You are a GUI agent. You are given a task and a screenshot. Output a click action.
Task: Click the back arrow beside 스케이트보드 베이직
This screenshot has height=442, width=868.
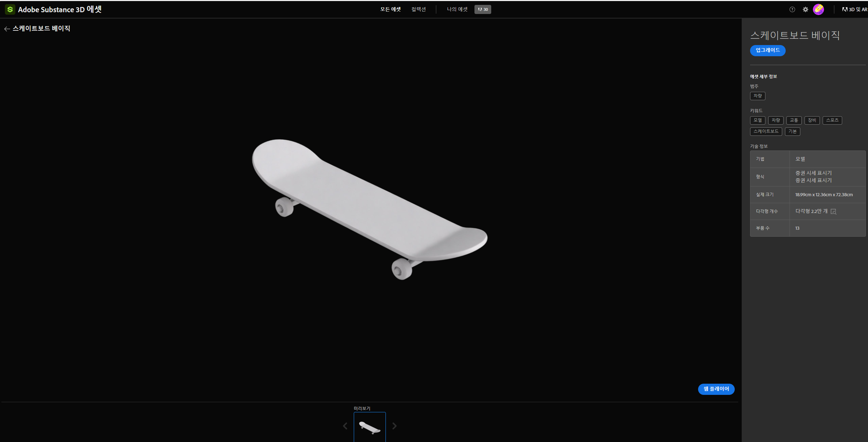coord(7,29)
